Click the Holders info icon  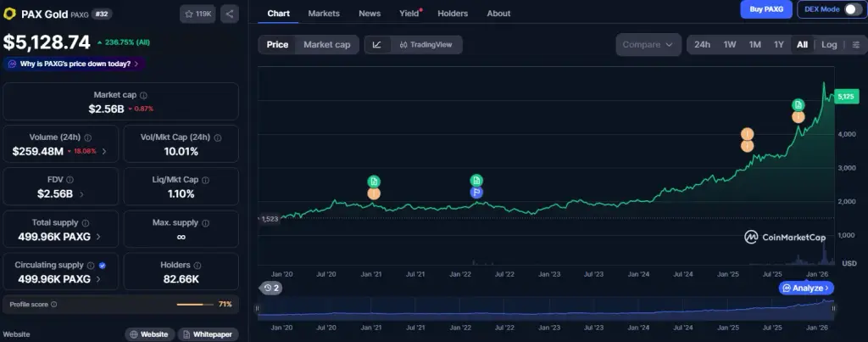[x=197, y=266]
